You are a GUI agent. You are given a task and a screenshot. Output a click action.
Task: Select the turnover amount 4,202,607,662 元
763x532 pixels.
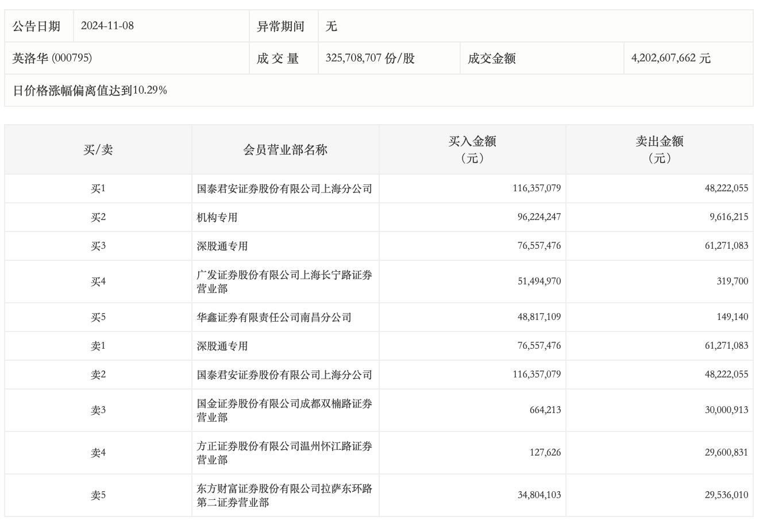(x=670, y=58)
